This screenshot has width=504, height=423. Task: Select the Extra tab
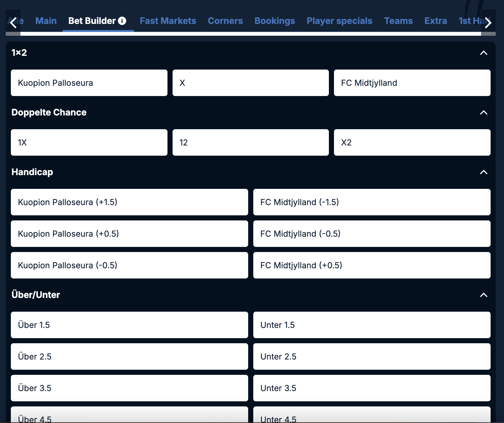pyautogui.click(x=435, y=21)
